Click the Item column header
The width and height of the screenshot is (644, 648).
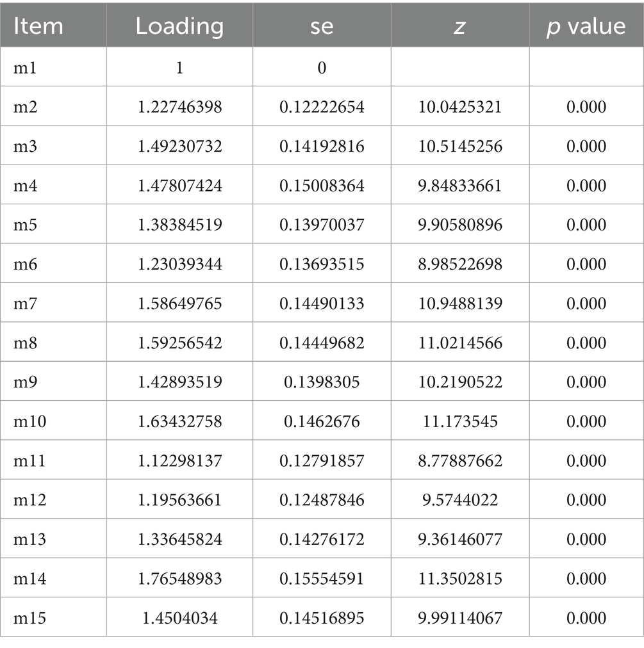coord(38,26)
